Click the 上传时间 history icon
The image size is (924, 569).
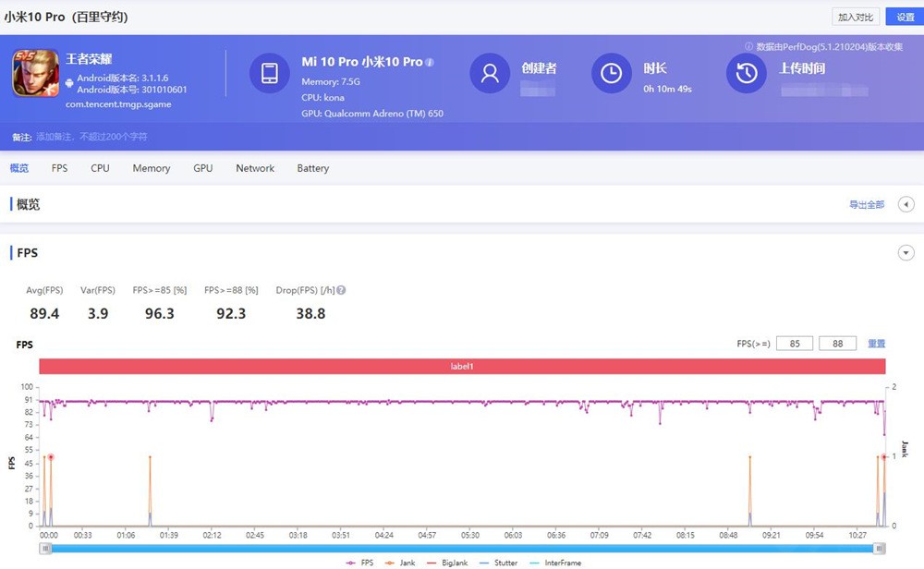pos(746,73)
